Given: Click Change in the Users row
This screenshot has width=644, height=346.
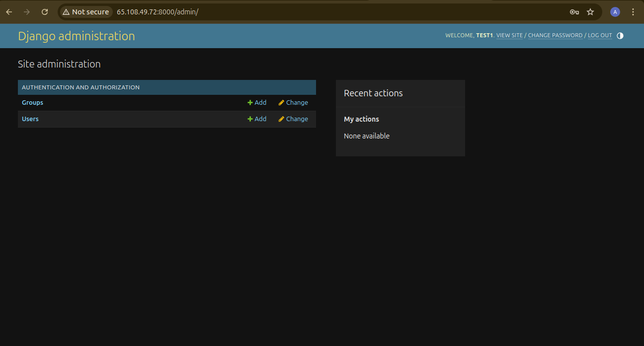Looking at the screenshot, I should point(293,119).
